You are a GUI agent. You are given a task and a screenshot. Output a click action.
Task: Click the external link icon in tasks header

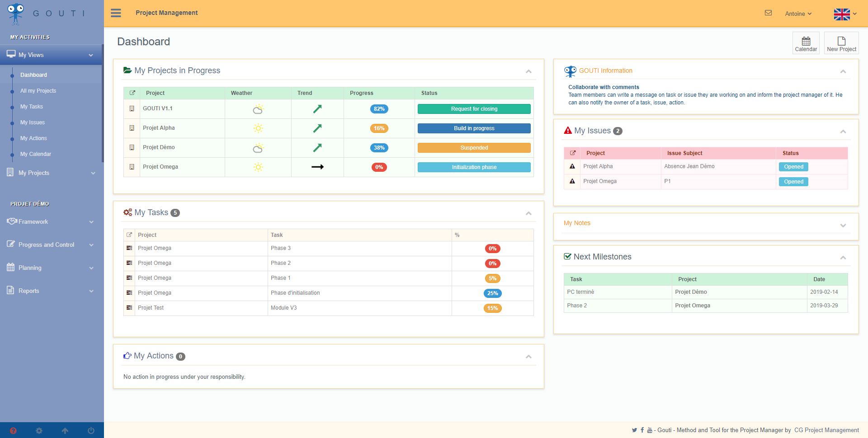point(129,235)
